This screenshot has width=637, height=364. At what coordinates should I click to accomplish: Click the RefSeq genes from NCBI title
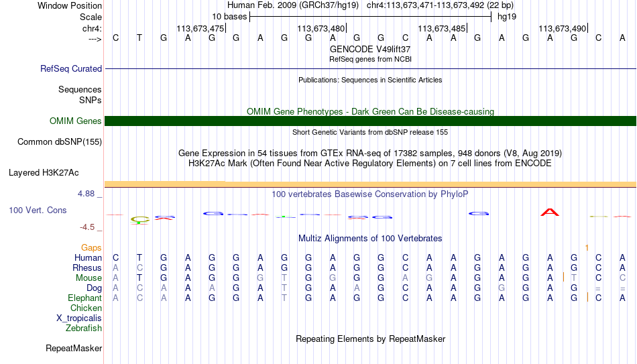click(x=370, y=59)
